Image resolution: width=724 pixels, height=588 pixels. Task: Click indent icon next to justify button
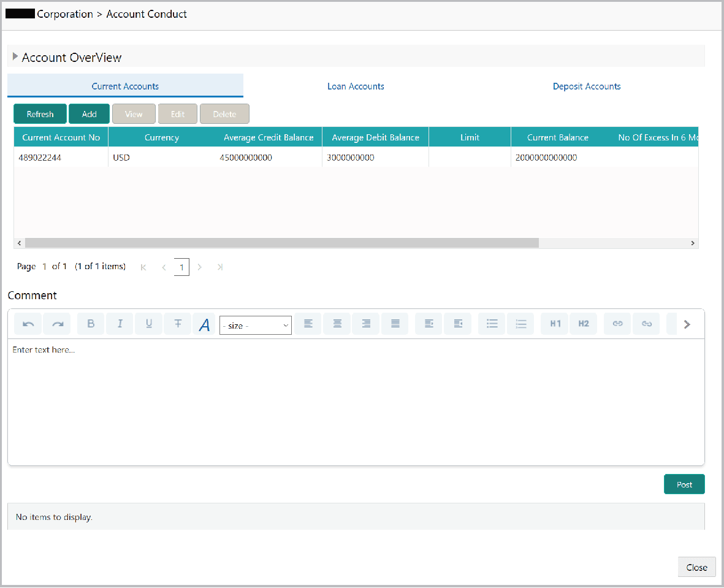point(429,324)
